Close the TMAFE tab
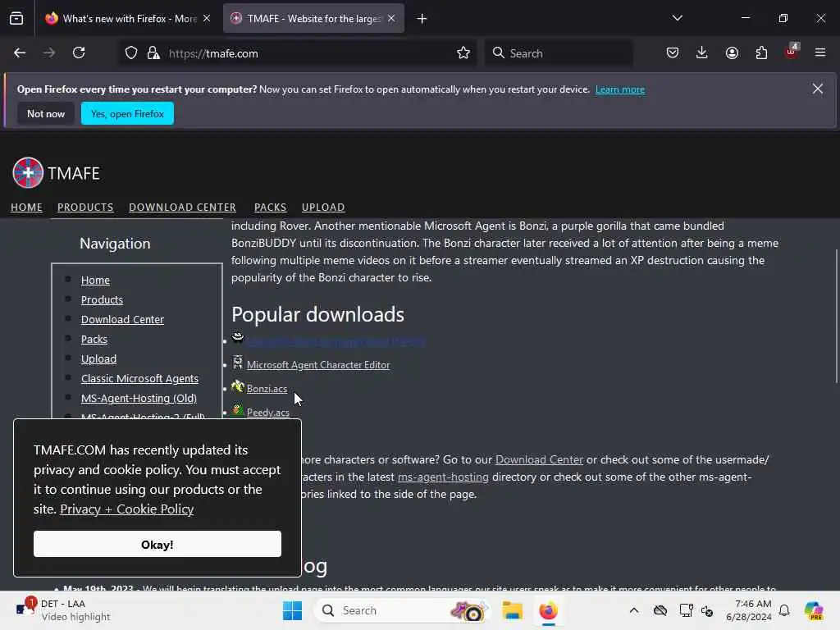This screenshot has height=630, width=840. coord(391,18)
